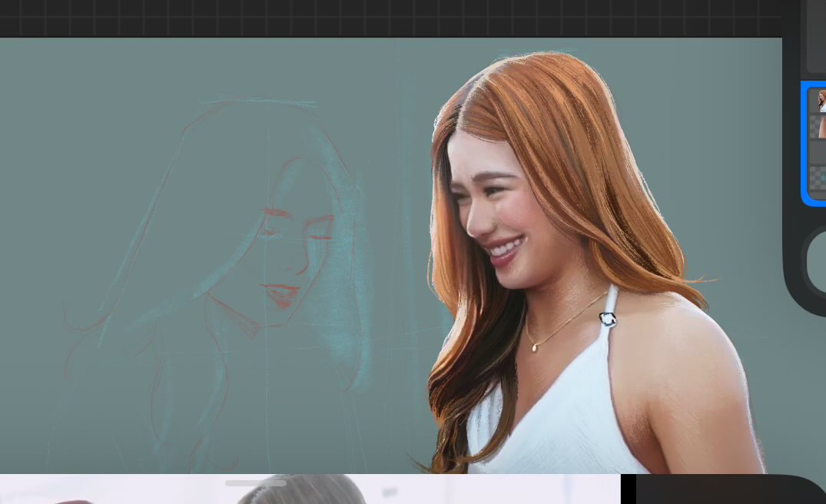
Task: Tap the reference photo in the bottom panel
Action: click(x=310, y=489)
